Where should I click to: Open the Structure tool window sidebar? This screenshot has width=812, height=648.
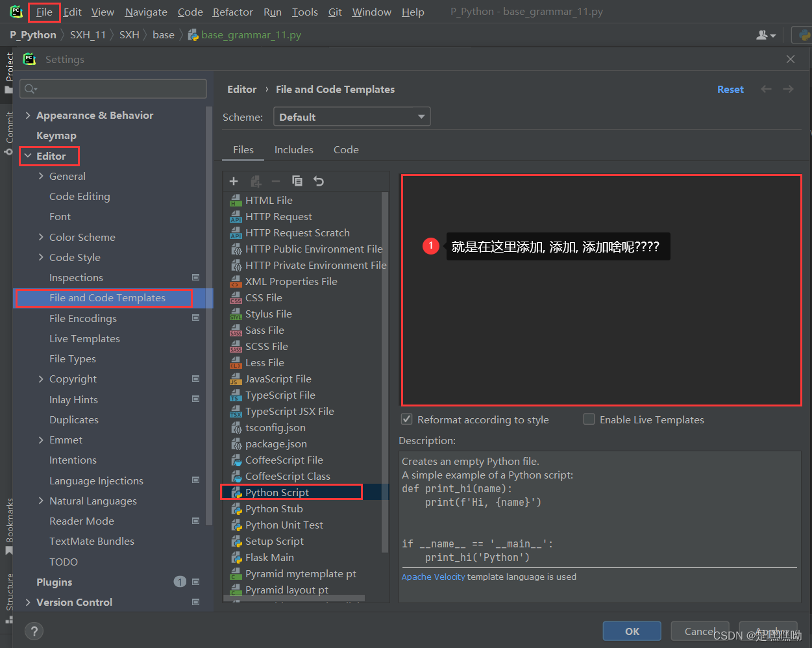pos(8,597)
